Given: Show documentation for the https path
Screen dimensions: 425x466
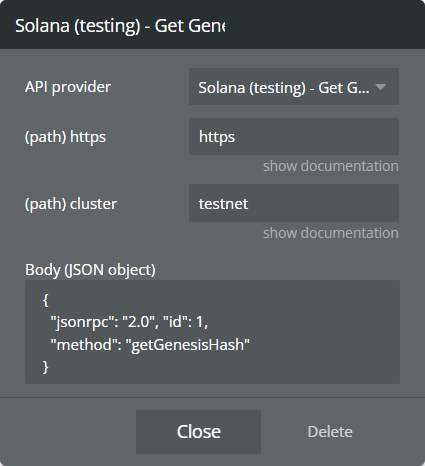Looking at the screenshot, I should pyautogui.click(x=331, y=166).
